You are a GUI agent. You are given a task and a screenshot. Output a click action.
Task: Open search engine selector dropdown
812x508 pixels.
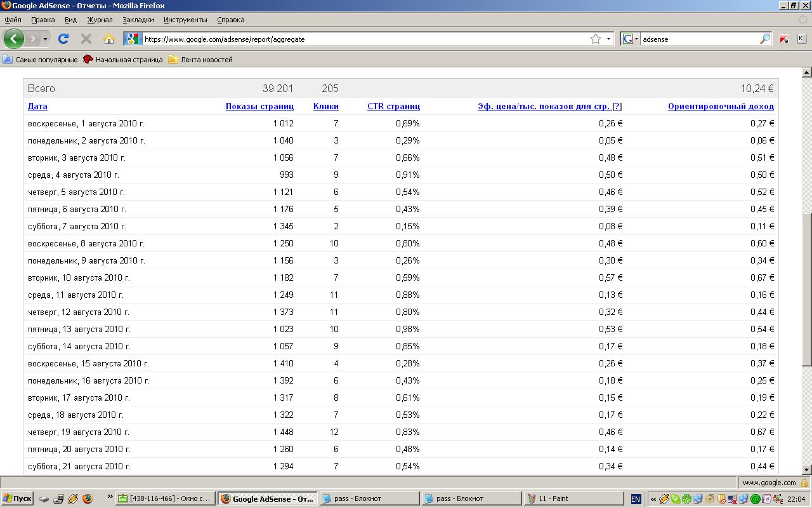[x=630, y=39]
